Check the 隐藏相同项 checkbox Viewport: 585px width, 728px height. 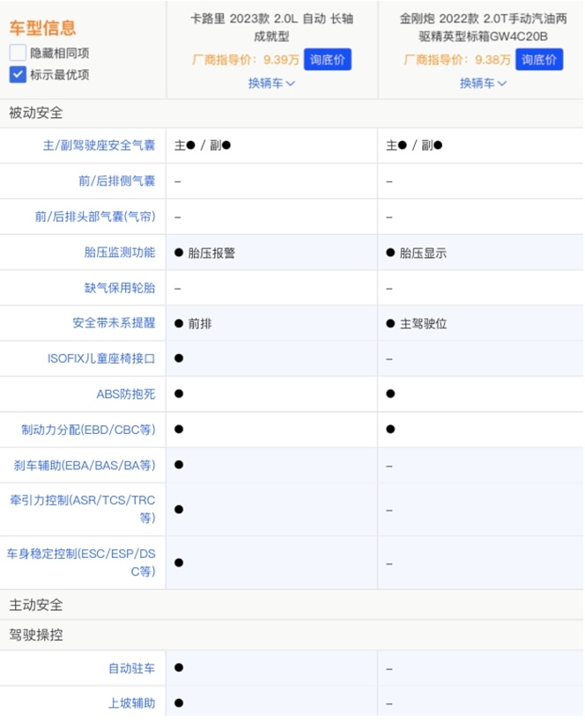point(18,53)
